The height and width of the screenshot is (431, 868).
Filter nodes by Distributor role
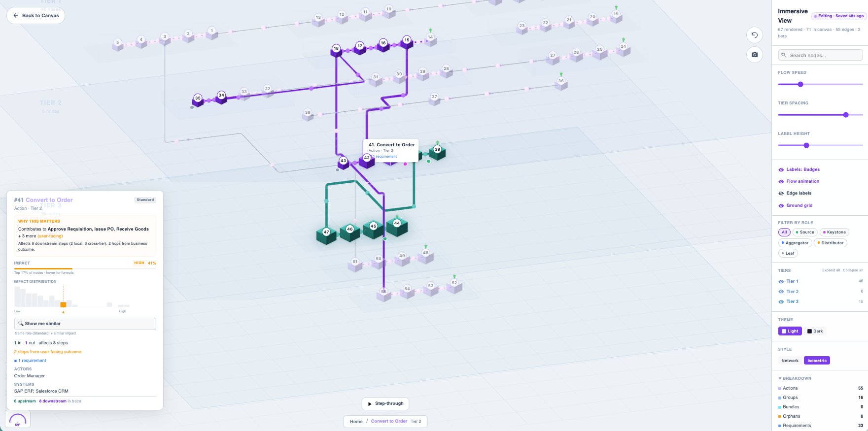pyautogui.click(x=830, y=243)
